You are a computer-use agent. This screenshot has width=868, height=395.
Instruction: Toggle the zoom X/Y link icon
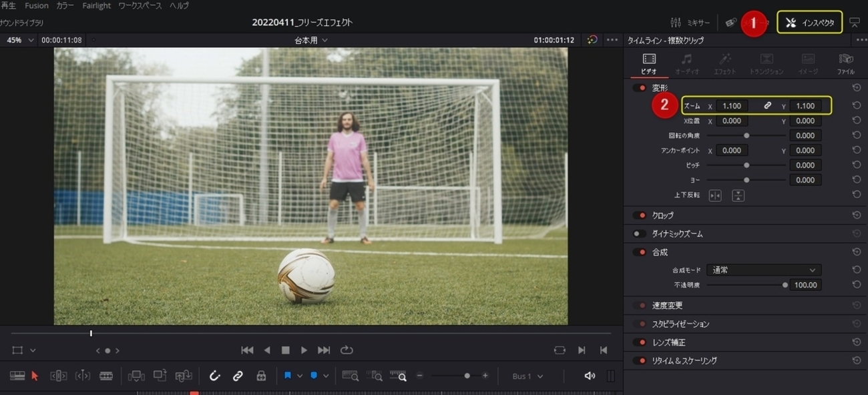pos(768,105)
